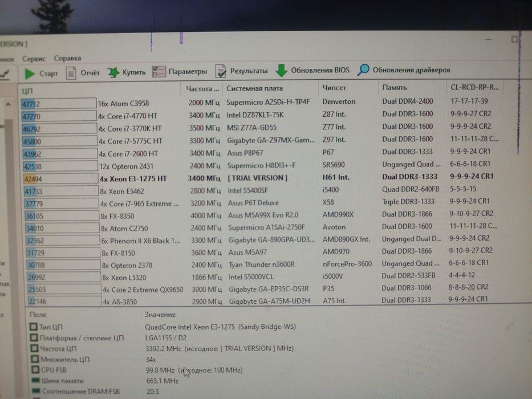Sort by the Частота column header

202,89
